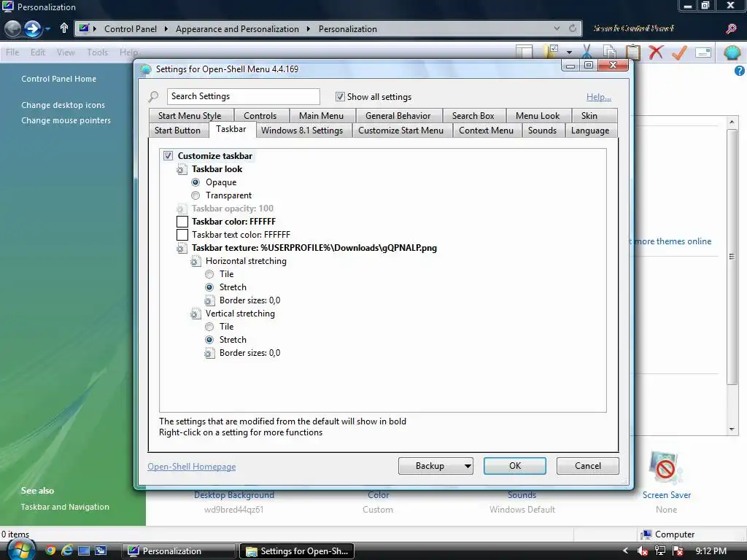This screenshot has height=560, width=747.
Task: Click the folder view options toolbar icon
Action: (x=551, y=52)
